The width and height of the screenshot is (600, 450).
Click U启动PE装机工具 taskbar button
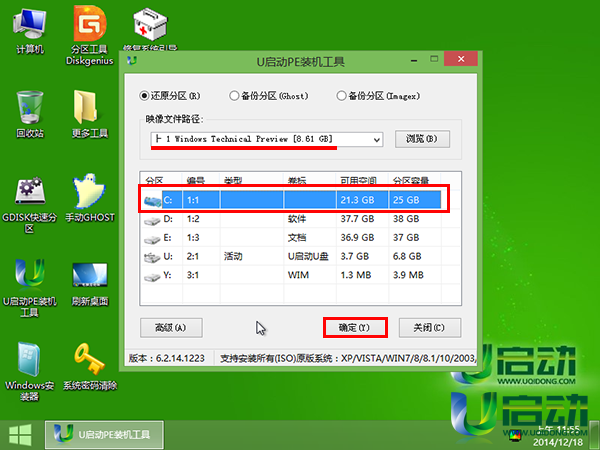click(x=104, y=435)
